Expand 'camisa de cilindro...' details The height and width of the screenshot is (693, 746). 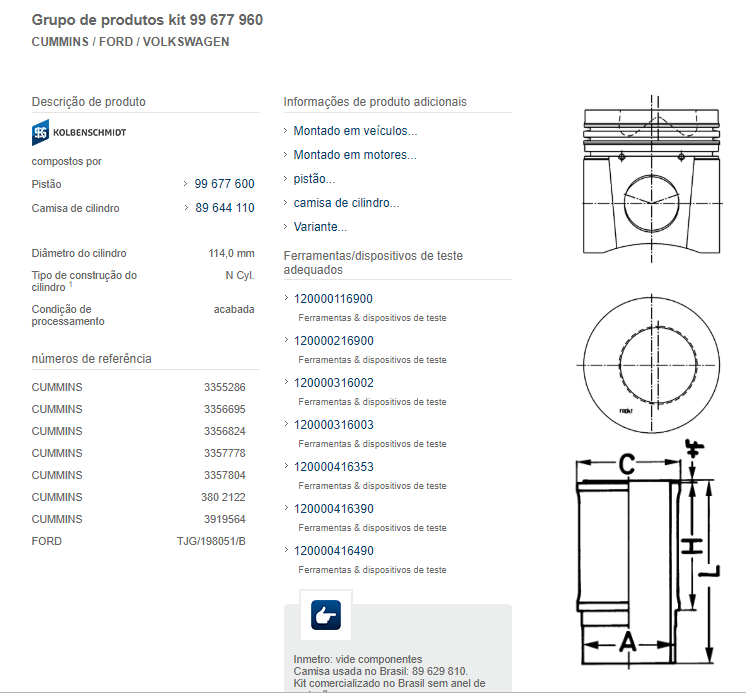[346, 203]
